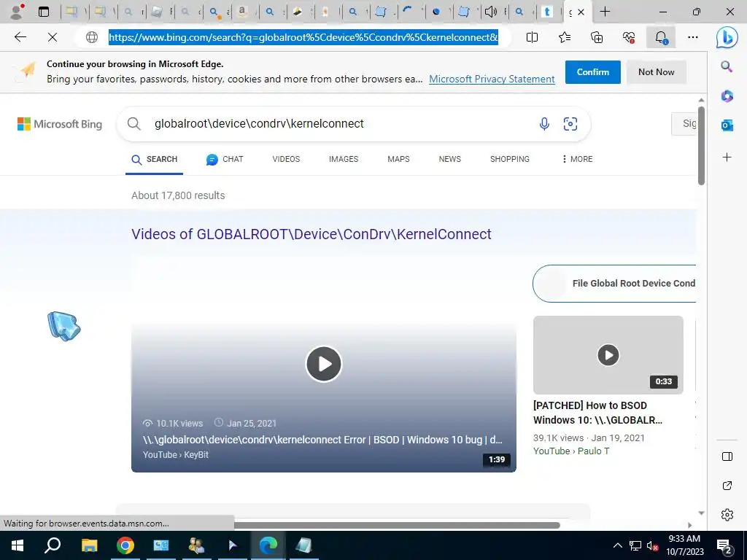Screen dimensions: 747x560
Task: Switch to the CHAT tab
Action: point(225,159)
